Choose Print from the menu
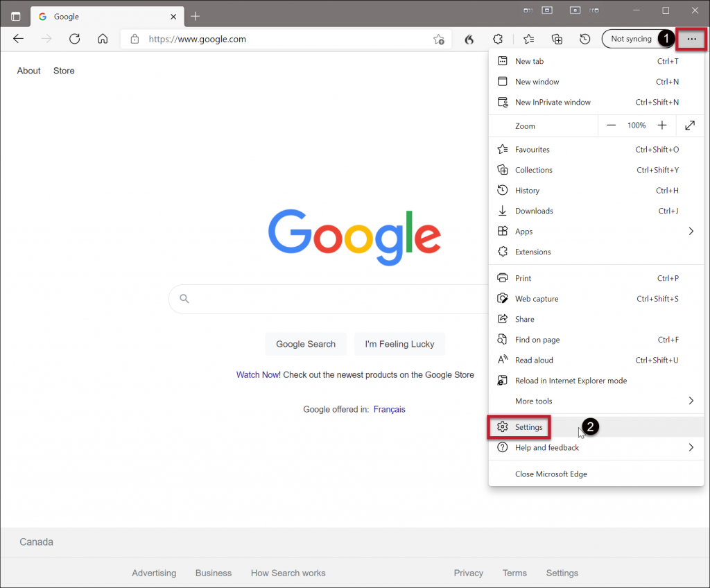Viewport: 710px width, 588px height. tap(596, 278)
